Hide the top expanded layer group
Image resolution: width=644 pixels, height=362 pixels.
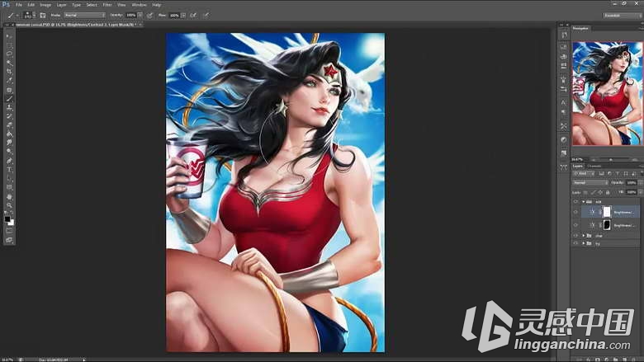(x=575, y=202)
